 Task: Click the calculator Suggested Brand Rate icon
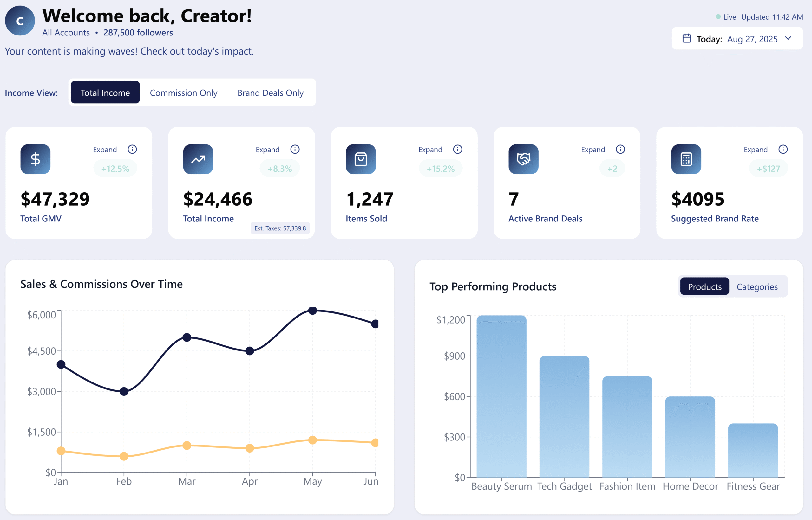[686, 159]
